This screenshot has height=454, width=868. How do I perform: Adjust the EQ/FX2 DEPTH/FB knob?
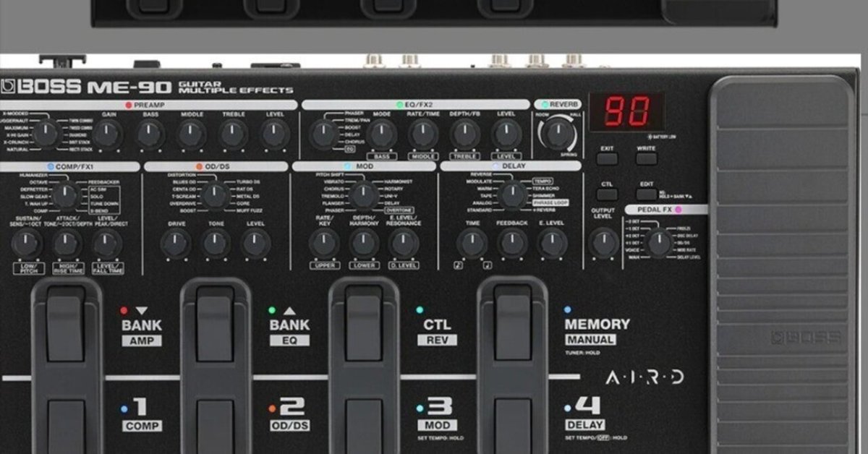point(464,134)
